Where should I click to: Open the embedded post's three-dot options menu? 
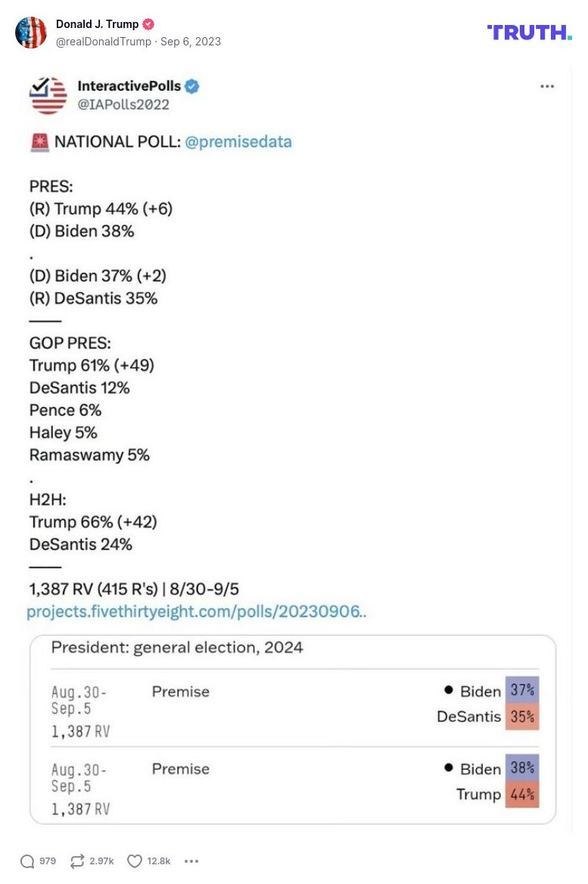point(547,86)
